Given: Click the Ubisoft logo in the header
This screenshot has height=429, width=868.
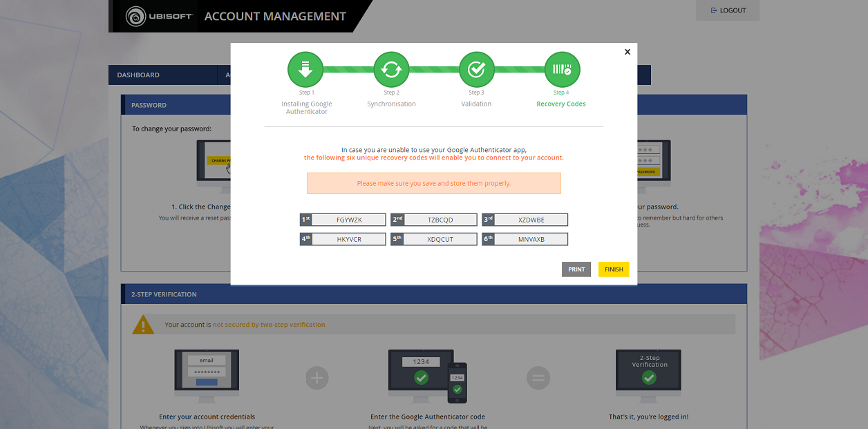Looking at the screenshot, I should [160, 17].
